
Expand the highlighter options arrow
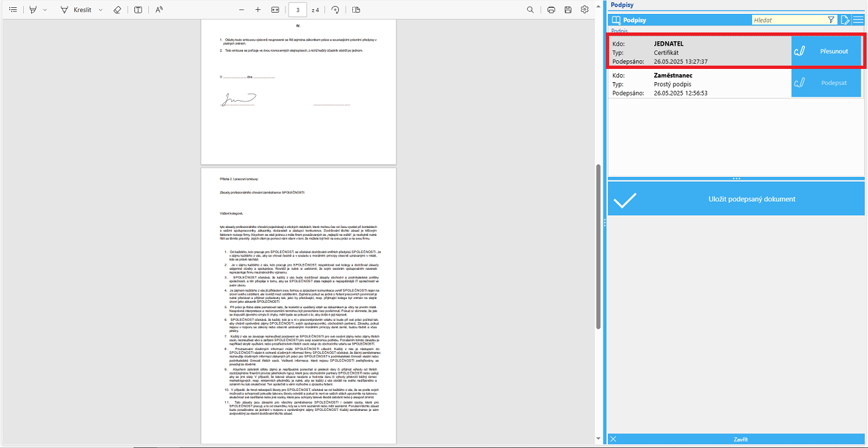pyautogui.click(x=45, y=10)
